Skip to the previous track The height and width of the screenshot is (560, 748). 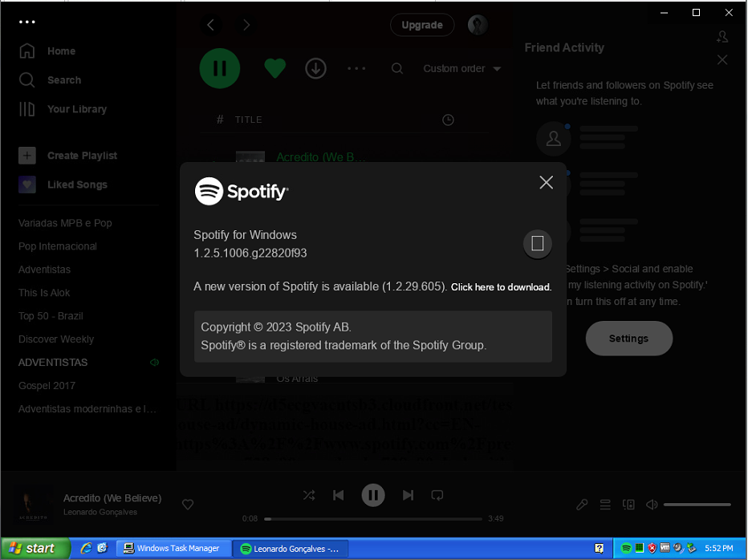pyautogui.click(x=338, y=496)
